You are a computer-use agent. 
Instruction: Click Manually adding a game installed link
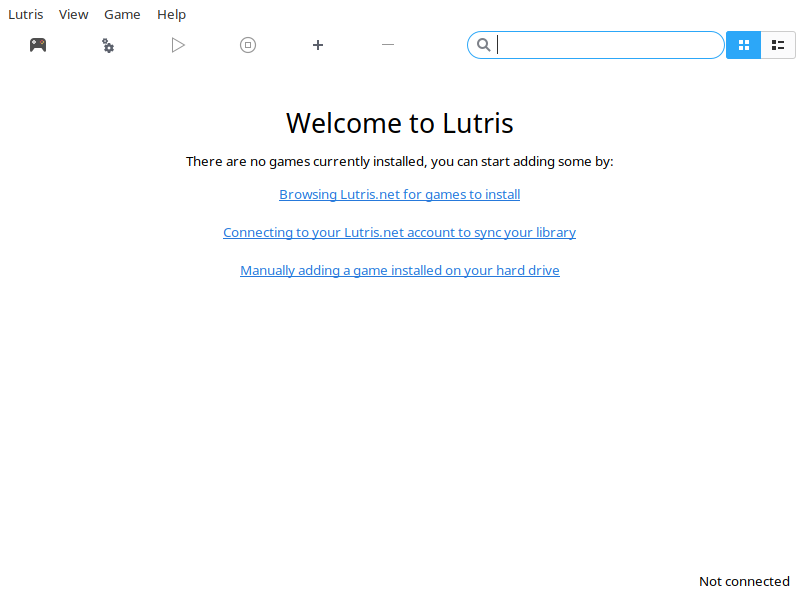(x=399, y=270)
